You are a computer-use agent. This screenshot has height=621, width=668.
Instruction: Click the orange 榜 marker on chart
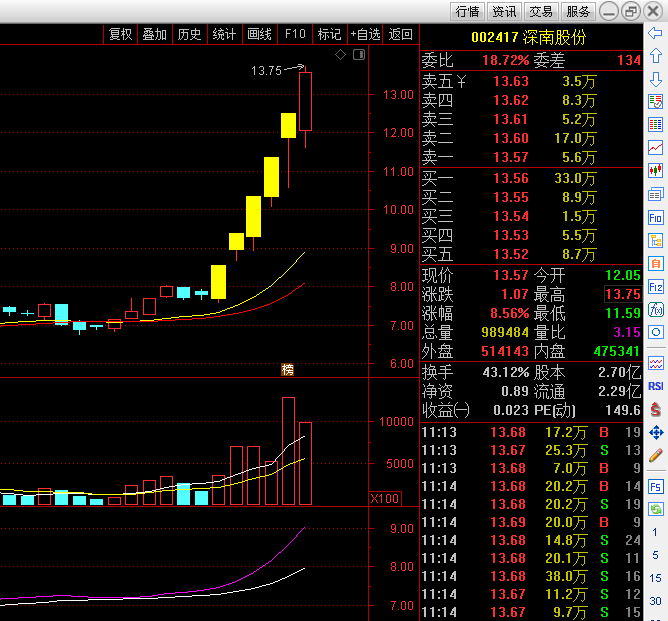tap(288, 369)
